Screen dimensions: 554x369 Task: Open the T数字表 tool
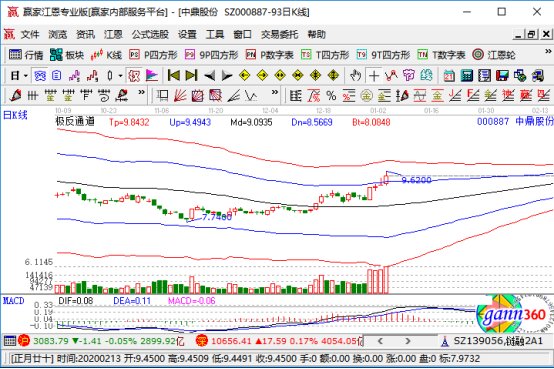pyautogui.click(x=441, y=55)
